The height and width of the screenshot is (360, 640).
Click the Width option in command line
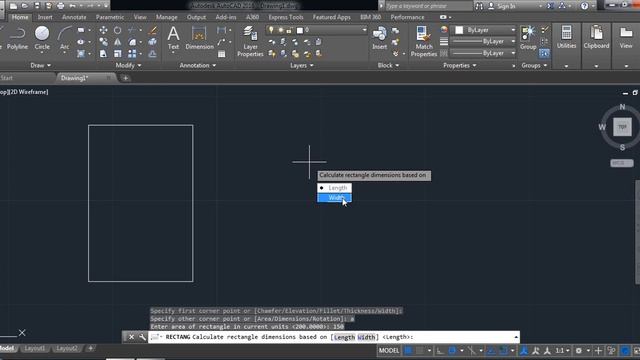pyautogui.click(x=366, y=337)
